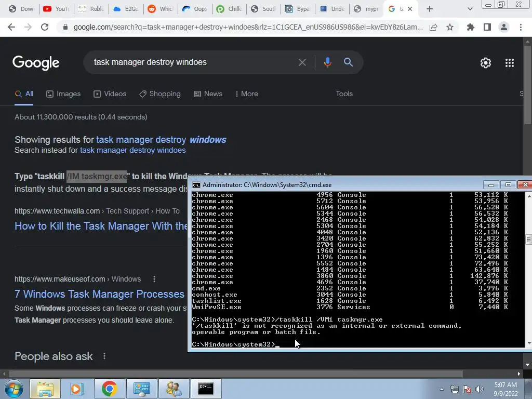Open the Google apps grid
Screen dimensions: 532x399
510,63
